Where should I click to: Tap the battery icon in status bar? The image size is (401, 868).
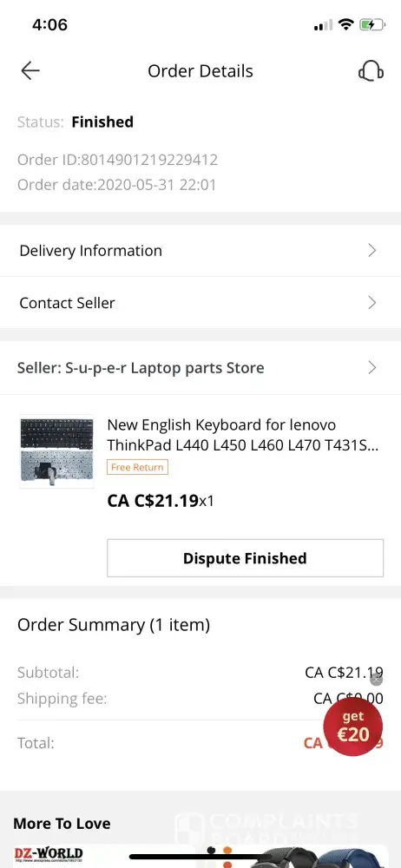pos(371,24)
